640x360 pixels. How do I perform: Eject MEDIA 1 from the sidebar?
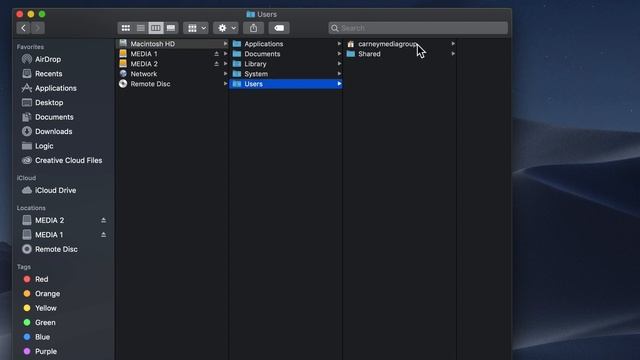[104, 235]
